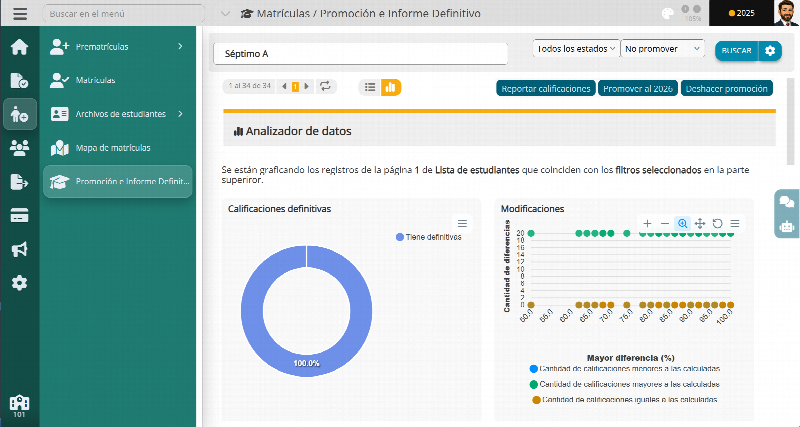Viewport: 800px width, 427px height.
Task: Expand Archivos de estudiantes submenu chevron
Action: click(180, 114)
